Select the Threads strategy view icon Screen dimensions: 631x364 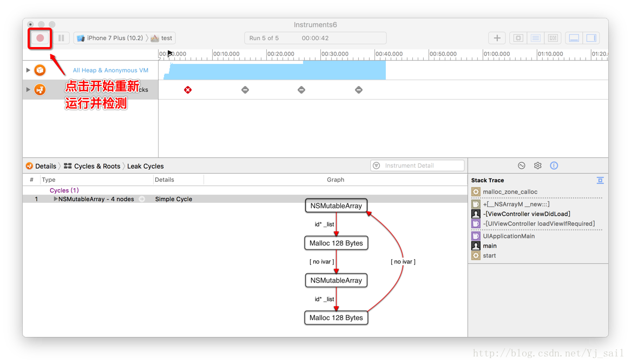(x=553, y=38)
